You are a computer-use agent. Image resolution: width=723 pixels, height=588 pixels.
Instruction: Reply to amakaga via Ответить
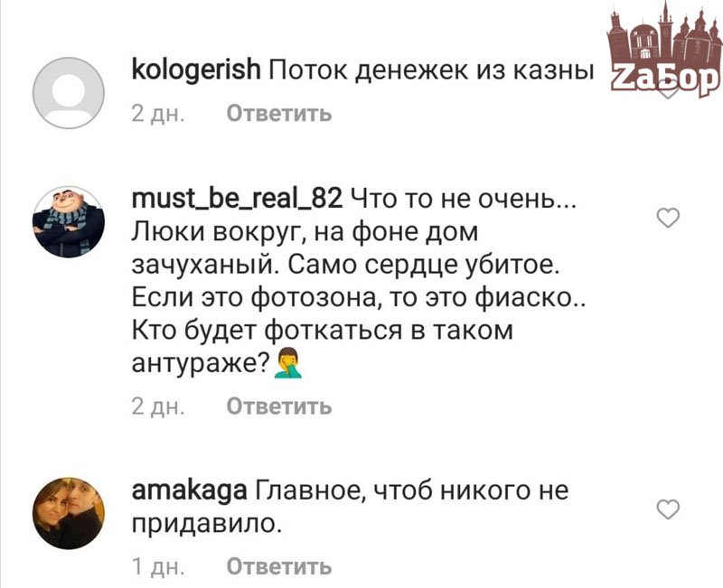(x=279, y=566)
